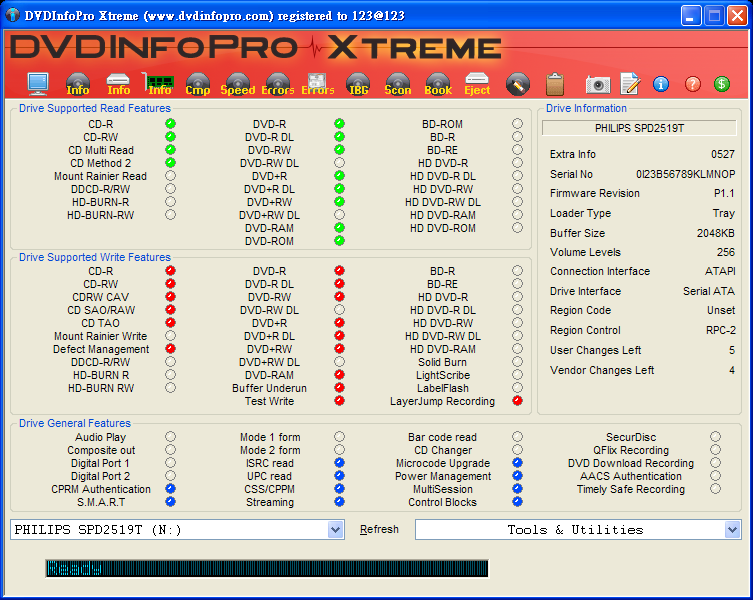Click the Loader Type value Tray
Image resolution: width=753 pixels, height=600 pixels.
(x=724, y=213)
